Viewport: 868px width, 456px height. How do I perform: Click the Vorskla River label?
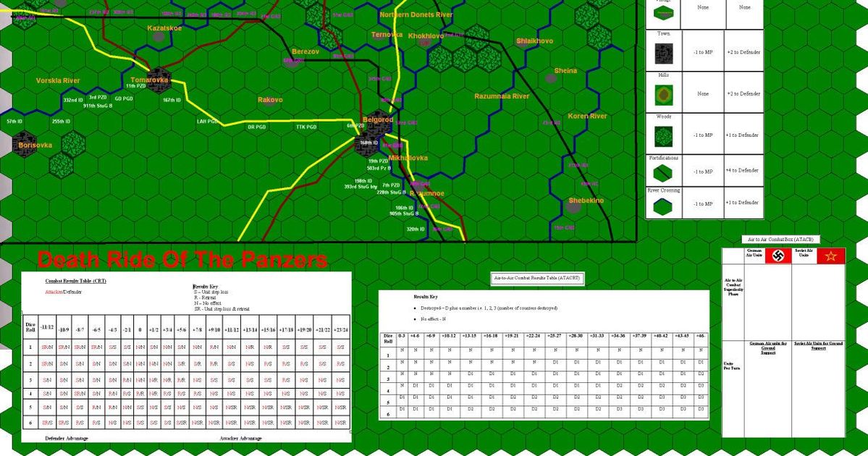58,81
